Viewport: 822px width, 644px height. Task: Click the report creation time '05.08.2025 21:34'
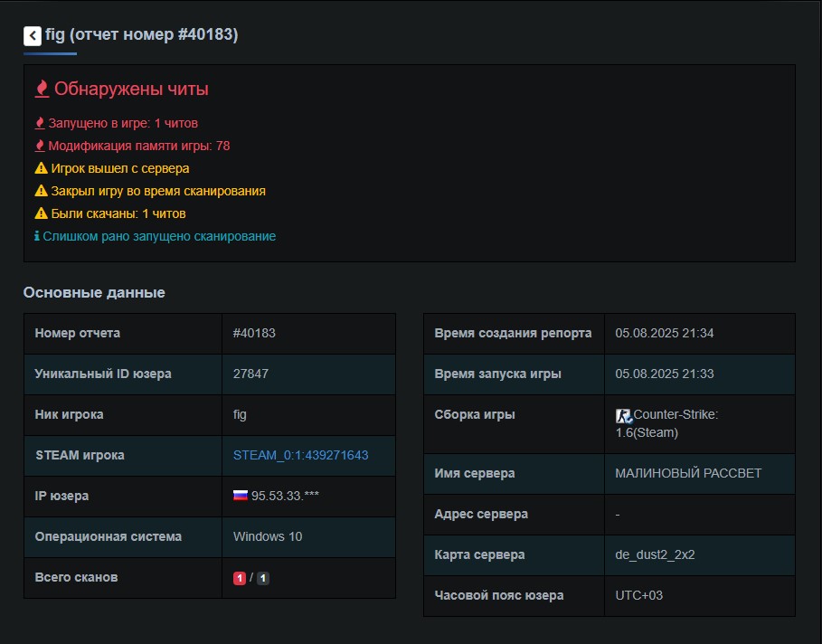[665, 333]
